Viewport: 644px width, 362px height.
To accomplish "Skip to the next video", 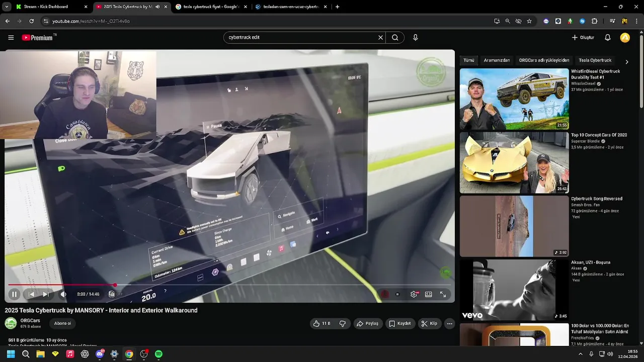I will pyautogui.click(x=46, y=294).
